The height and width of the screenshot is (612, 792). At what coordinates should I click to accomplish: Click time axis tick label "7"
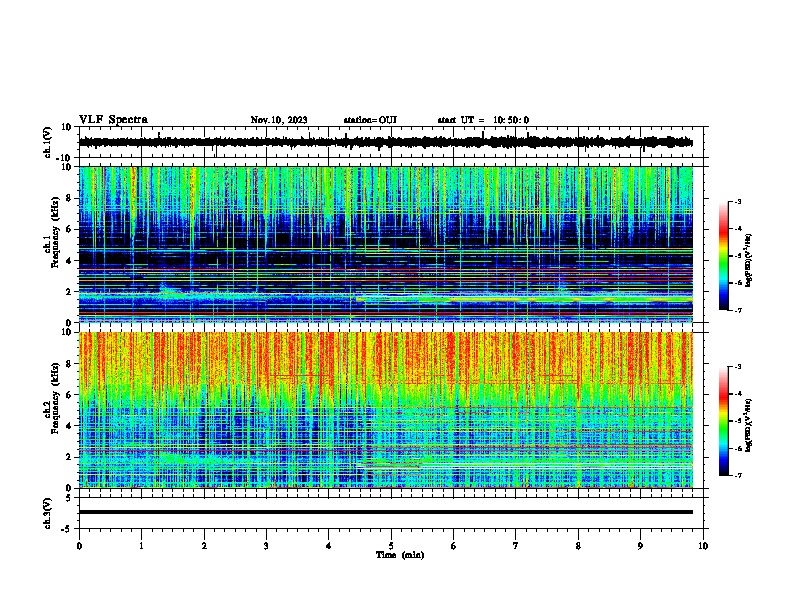pyautogui.click(x=516, y=546)
